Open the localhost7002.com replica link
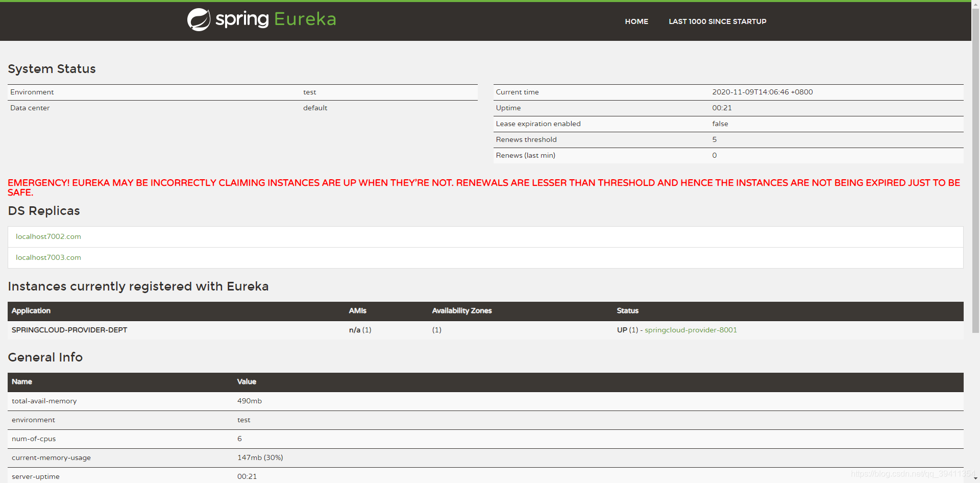The width and height of the screenshot is (980, 483). pyautogui.click(x=48, y=236)
